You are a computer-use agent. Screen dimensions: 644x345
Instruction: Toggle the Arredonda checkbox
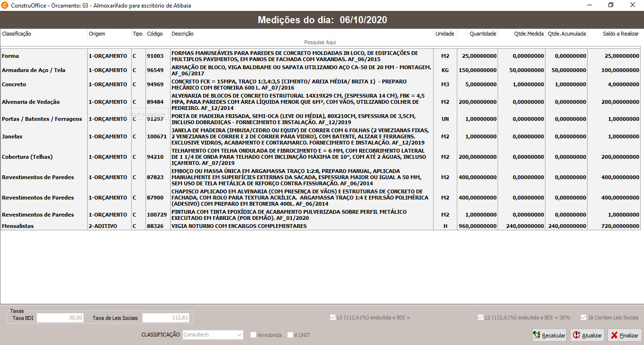[x=253, y=335]
